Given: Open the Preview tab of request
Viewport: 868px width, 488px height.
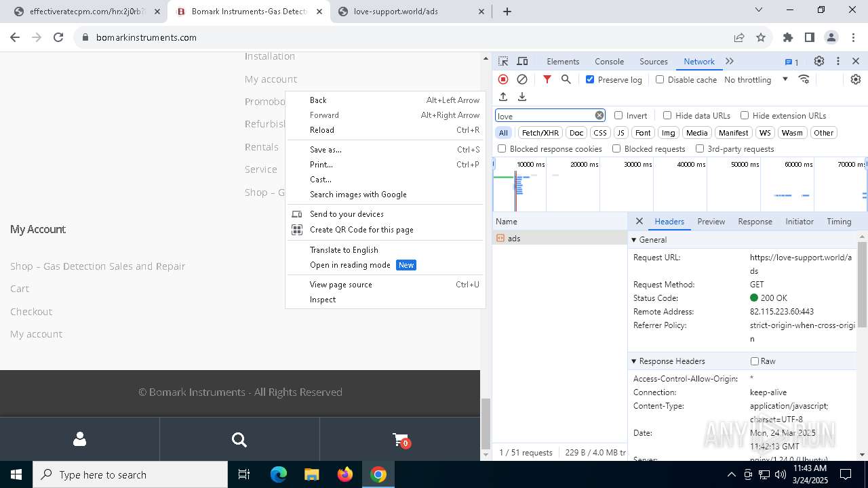Looking at the screenshot, I should [x=711, y=221].
